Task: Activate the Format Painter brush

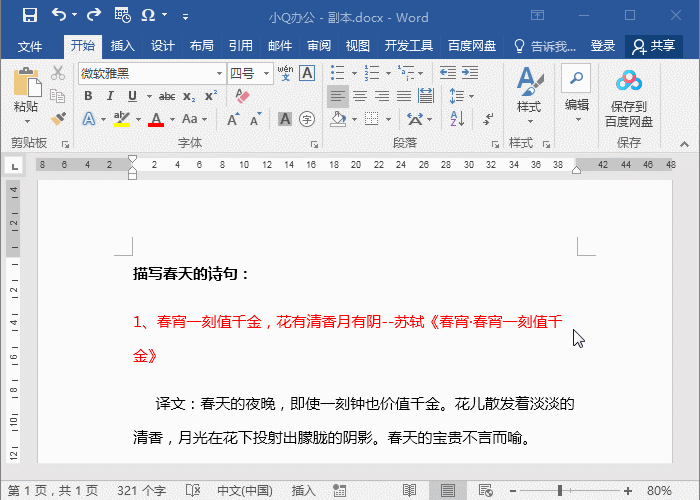Action: [x=58, y=119]
